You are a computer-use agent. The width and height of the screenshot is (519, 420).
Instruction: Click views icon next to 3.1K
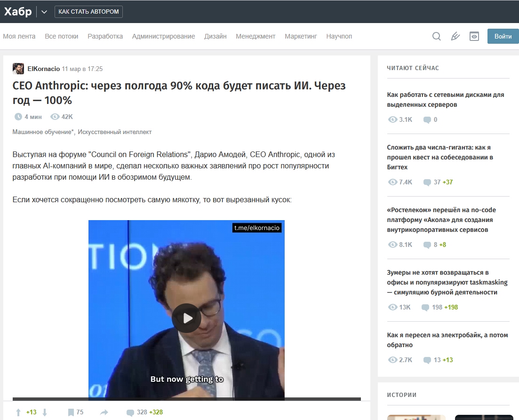[x=392, y=119]
